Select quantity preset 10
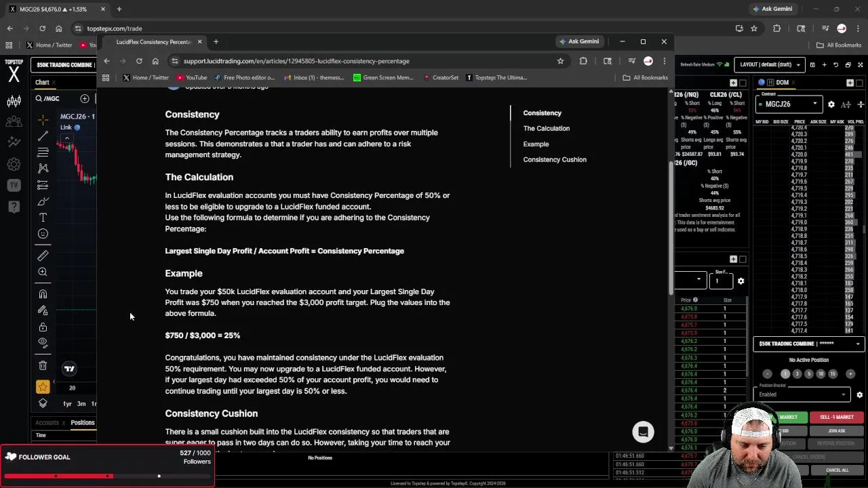The image size is (868, 488). click(x=821, y=374)
